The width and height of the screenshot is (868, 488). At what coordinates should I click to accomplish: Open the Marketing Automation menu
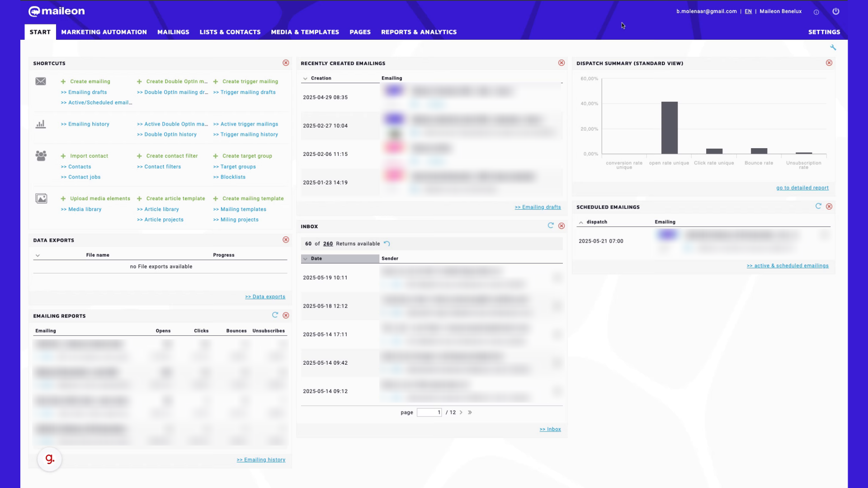104,32
